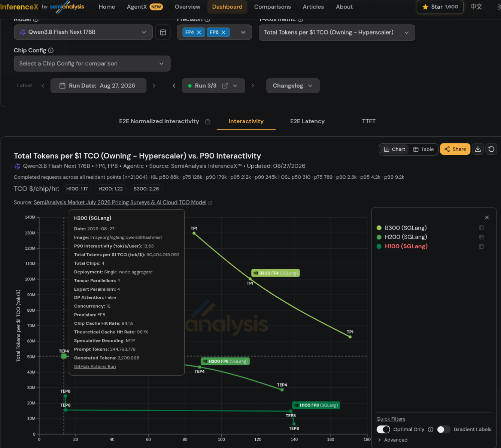Navigate to Articles

(313, 7)
